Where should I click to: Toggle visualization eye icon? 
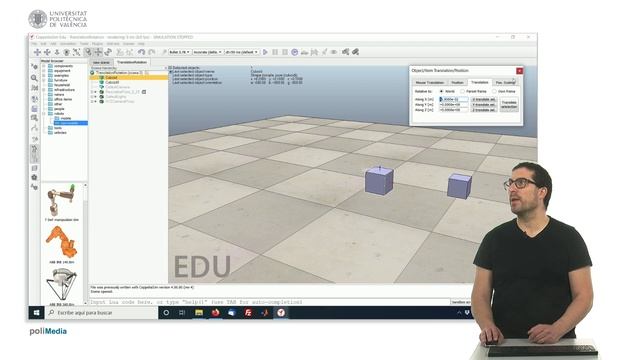click(334, 52)
